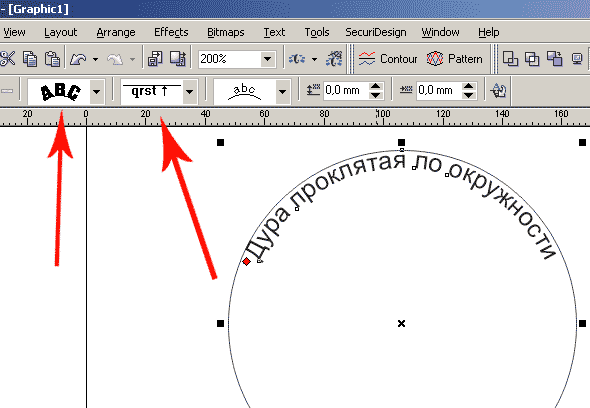
Task: Open the ABC text orientation preset list
Action: click(x=60, y=91)
